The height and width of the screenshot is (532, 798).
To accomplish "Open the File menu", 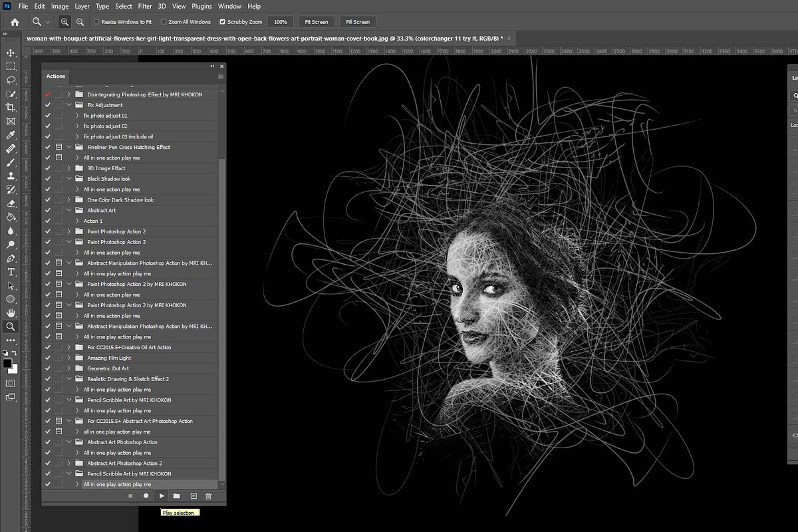I will pyautogui.click(x=23, y=6).
